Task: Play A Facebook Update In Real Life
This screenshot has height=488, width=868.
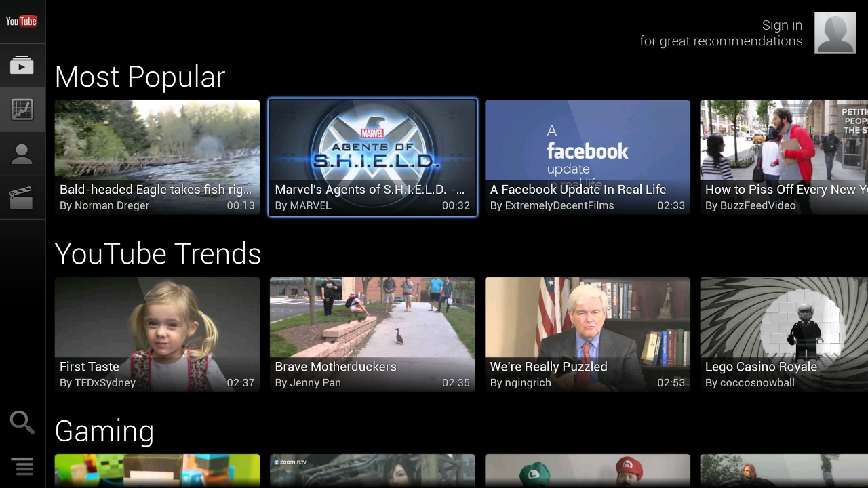Action: (587, 157)
